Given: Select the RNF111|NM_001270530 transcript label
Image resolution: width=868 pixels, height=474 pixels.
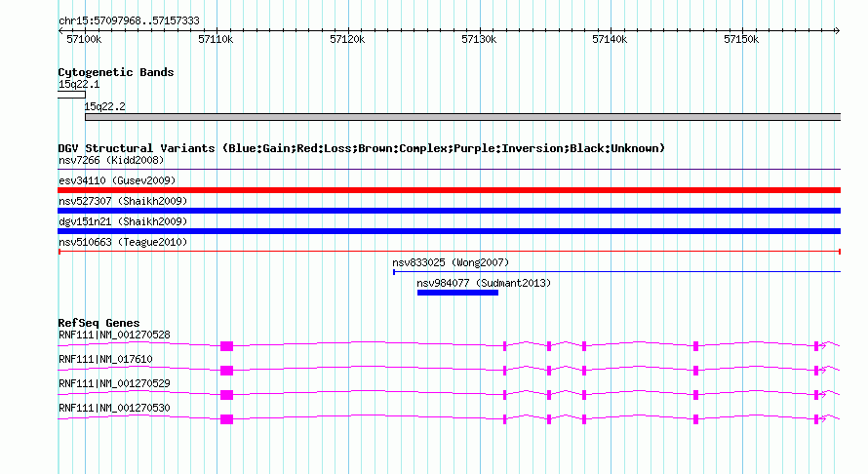Looking at the screenshot, I should pyautogui.click(x=114, y=408).
